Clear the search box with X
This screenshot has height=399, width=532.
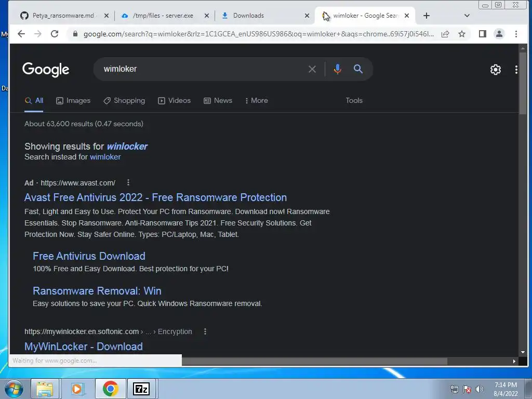(x=312, y=69)
